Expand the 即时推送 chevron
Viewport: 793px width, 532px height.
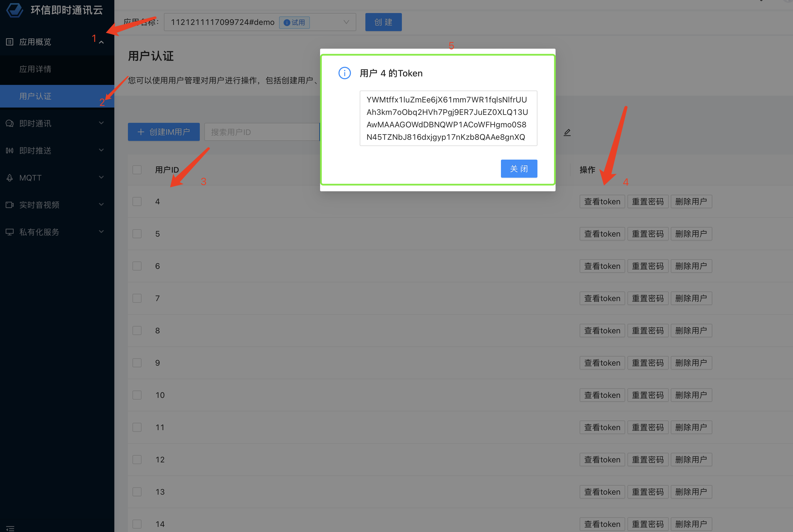(101, 150)
